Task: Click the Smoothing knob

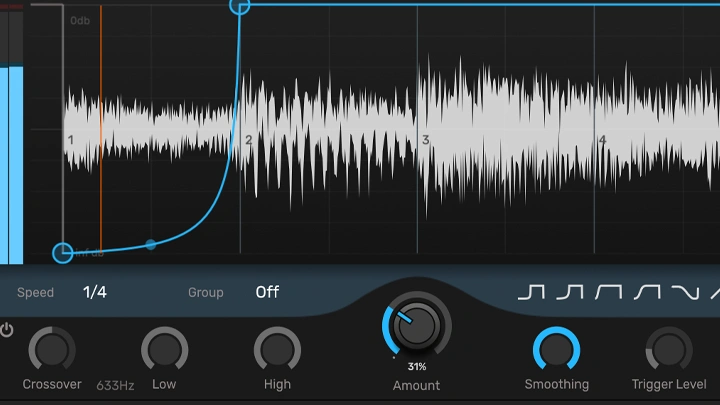Action: tap(556, 350)
